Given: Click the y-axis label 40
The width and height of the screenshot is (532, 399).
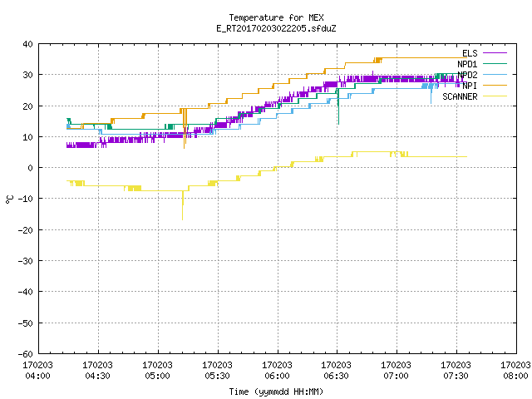Looking at the screenshot, I should [x=27, y=44].
